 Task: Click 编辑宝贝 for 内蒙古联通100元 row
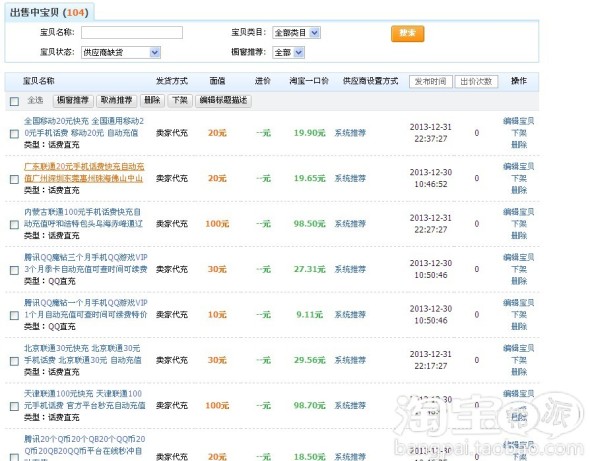(x=519, y=212)
